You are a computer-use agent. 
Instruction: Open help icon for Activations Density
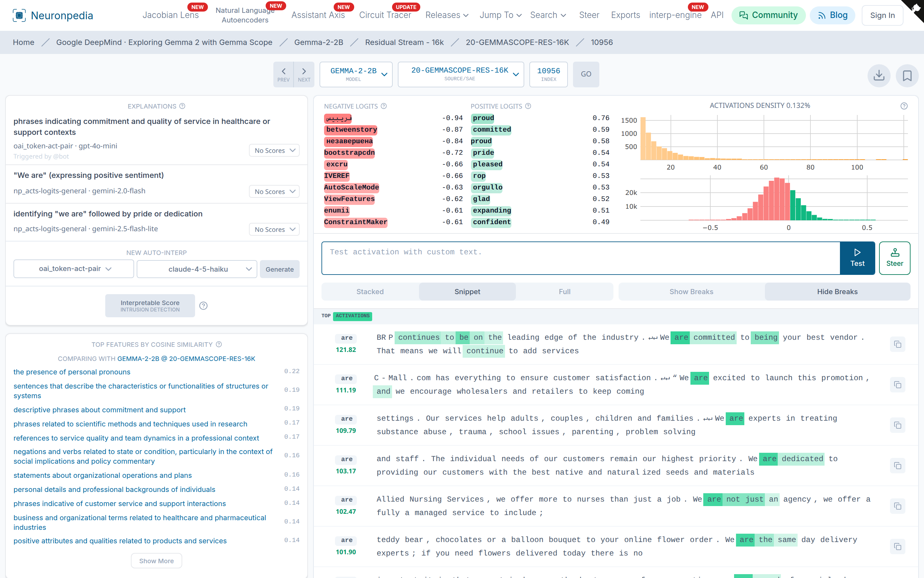tap(904, 106)
